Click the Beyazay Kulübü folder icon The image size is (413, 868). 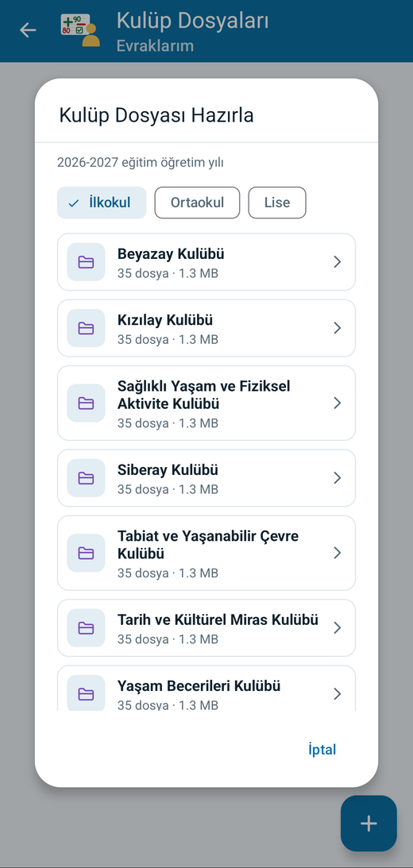tap(86, 262)
